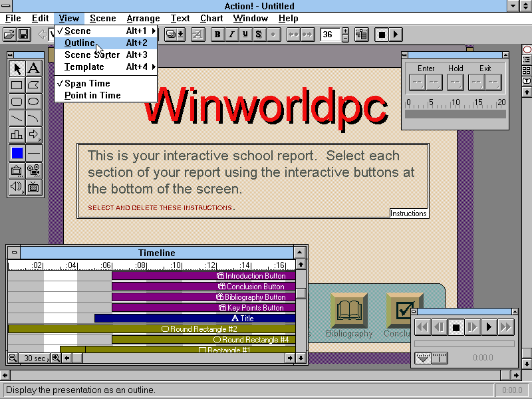Screen dimensions: 532x399
Task: Toggle italic text formatting
Action: tap(231, 35)
